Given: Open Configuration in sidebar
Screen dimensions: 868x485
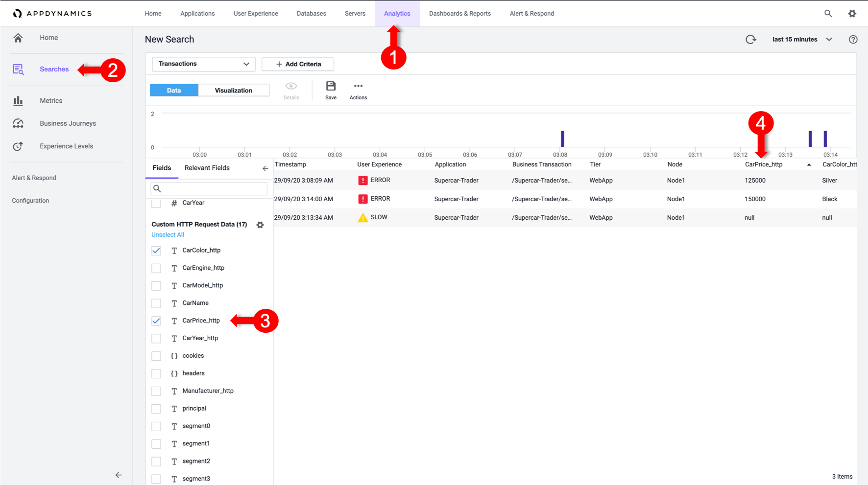Looking at the screenshot, I should click(x=30, y=201).
